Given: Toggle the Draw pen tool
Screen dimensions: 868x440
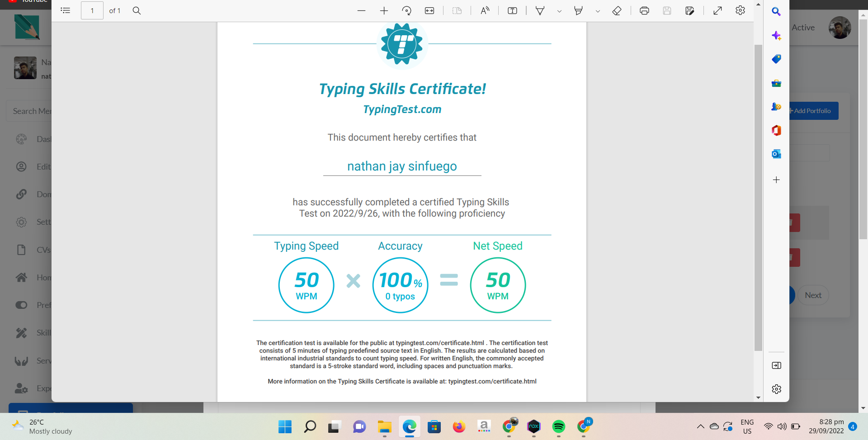Looking at the screenshot, I should coord(540,10).
